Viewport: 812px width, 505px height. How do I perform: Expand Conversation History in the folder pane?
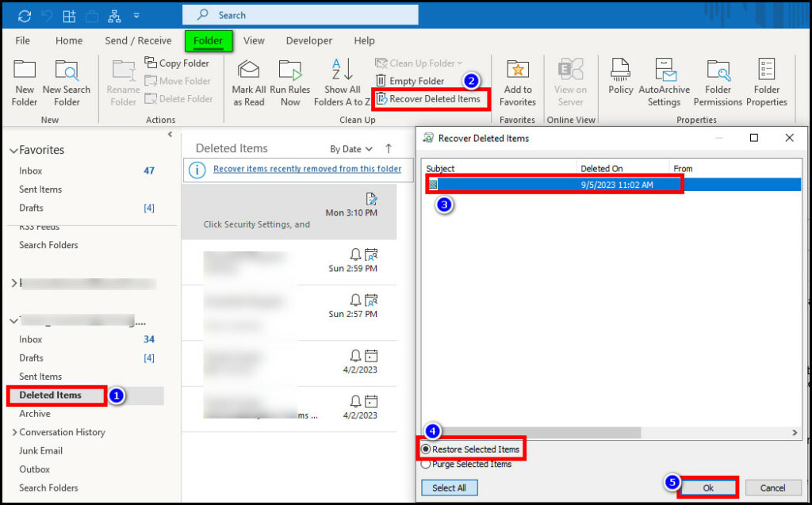13,432
